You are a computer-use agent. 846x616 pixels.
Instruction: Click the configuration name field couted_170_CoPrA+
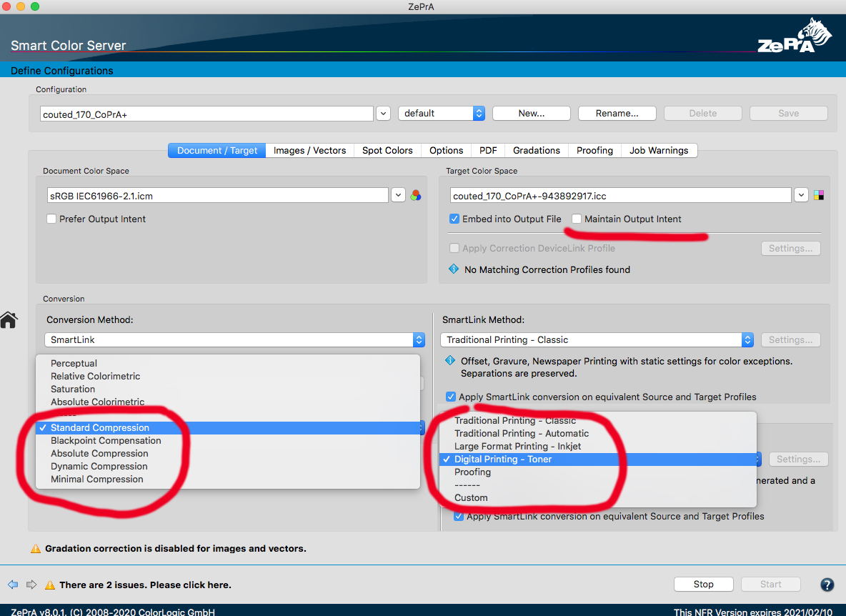pyautogui.click(x=206, y=114)
